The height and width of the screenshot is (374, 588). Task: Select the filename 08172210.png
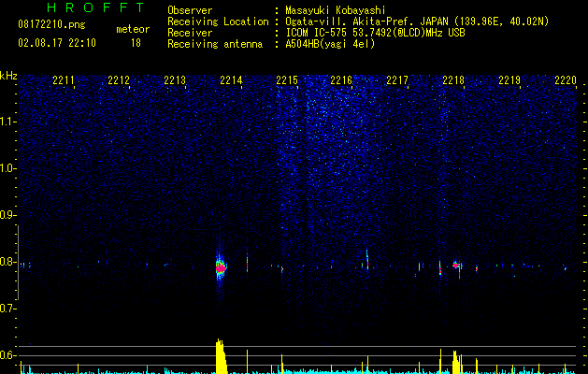pos(51,24)
